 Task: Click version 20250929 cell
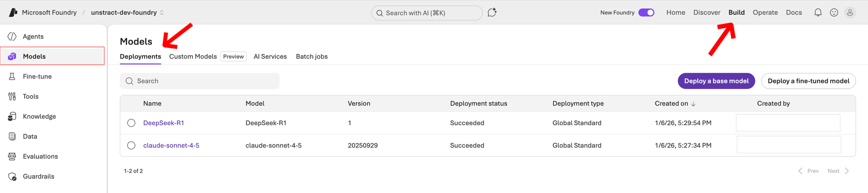click(x=363, y=146)
